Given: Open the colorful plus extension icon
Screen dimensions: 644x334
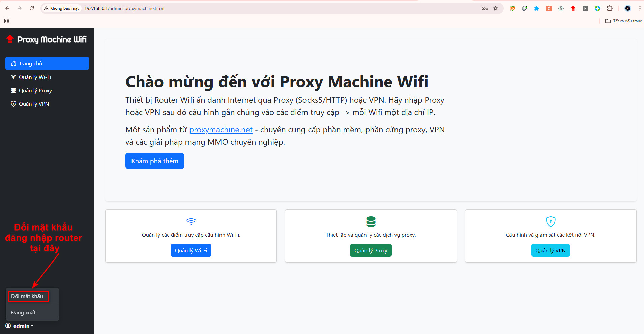Looking at the screenshot, I should pyautogui.click(x=597, y=8).
